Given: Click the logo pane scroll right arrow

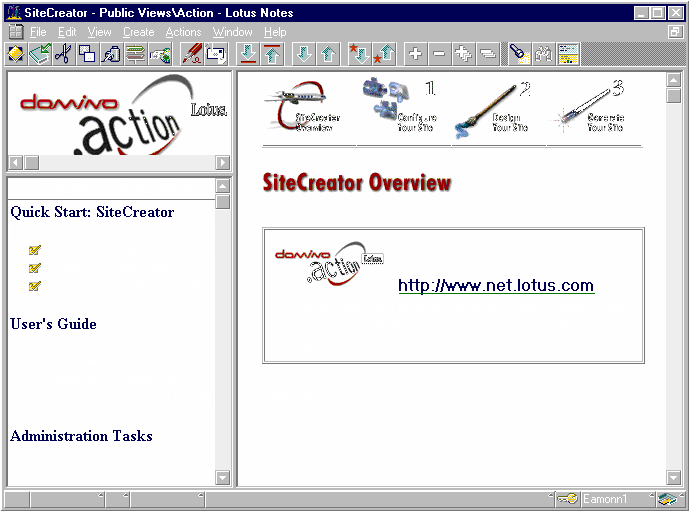Looking at the screenshot, I should click(223, 163).
